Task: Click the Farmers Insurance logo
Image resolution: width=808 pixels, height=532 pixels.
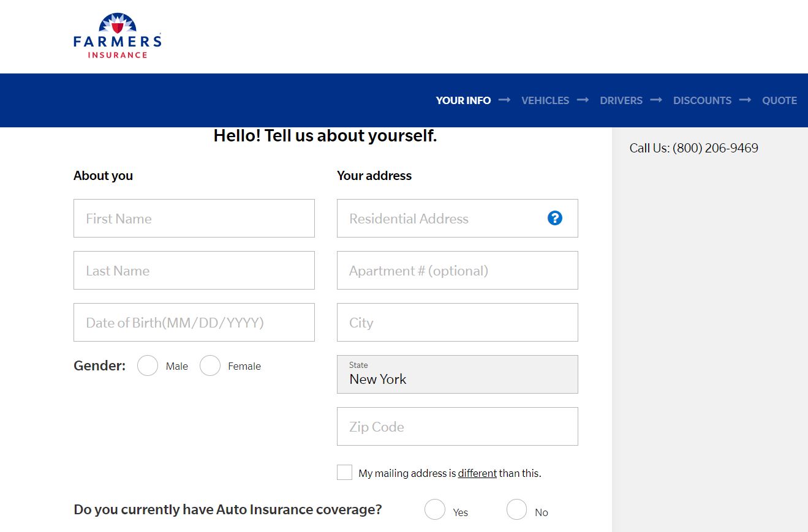Action: click(x=117, y=37)
